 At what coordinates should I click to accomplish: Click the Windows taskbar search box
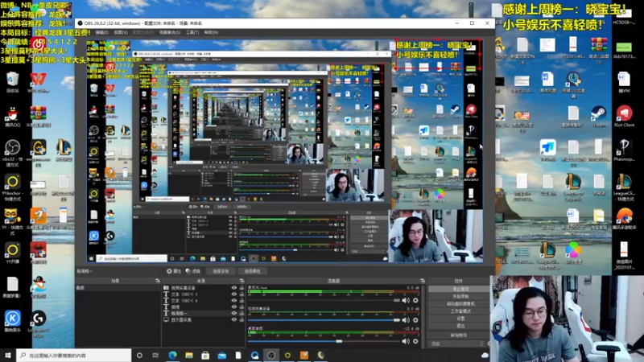click(x=74, y=355)
